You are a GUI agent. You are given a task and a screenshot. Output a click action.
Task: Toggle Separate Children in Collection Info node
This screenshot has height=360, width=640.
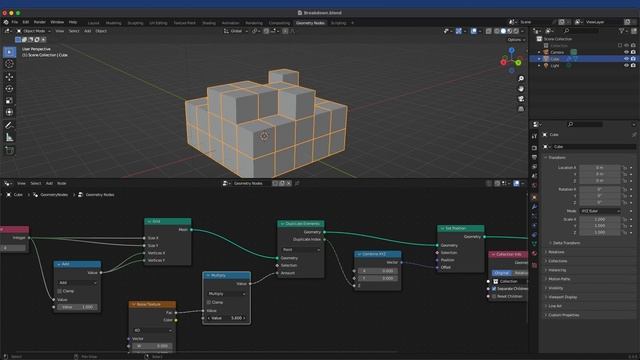click(495, 289)
